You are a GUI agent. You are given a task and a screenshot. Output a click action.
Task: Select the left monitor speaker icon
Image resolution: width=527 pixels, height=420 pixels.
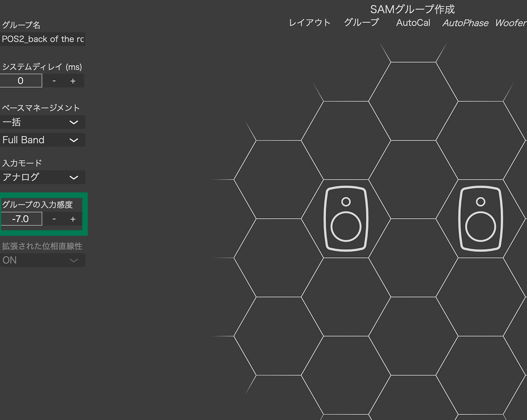[346, 219]
